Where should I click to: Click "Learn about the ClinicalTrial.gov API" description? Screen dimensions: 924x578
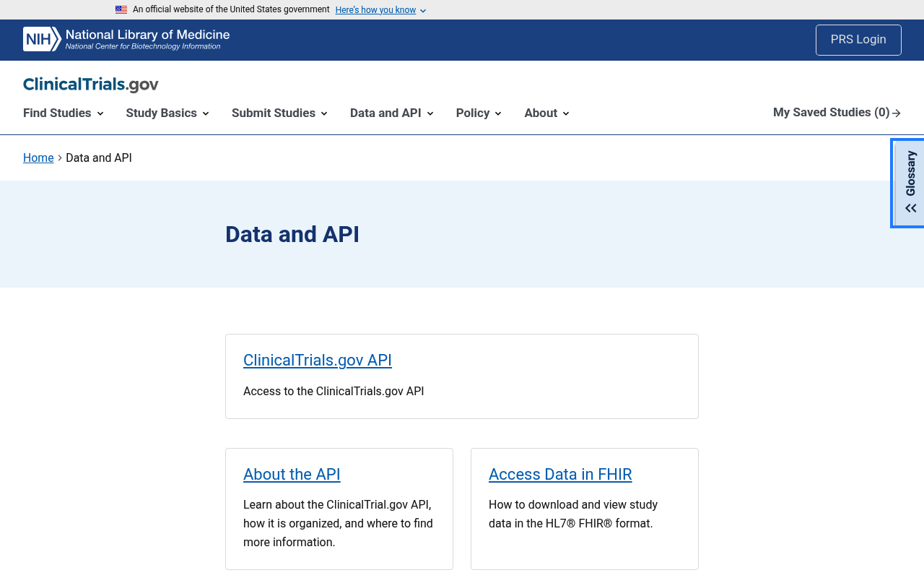point(339,523)
